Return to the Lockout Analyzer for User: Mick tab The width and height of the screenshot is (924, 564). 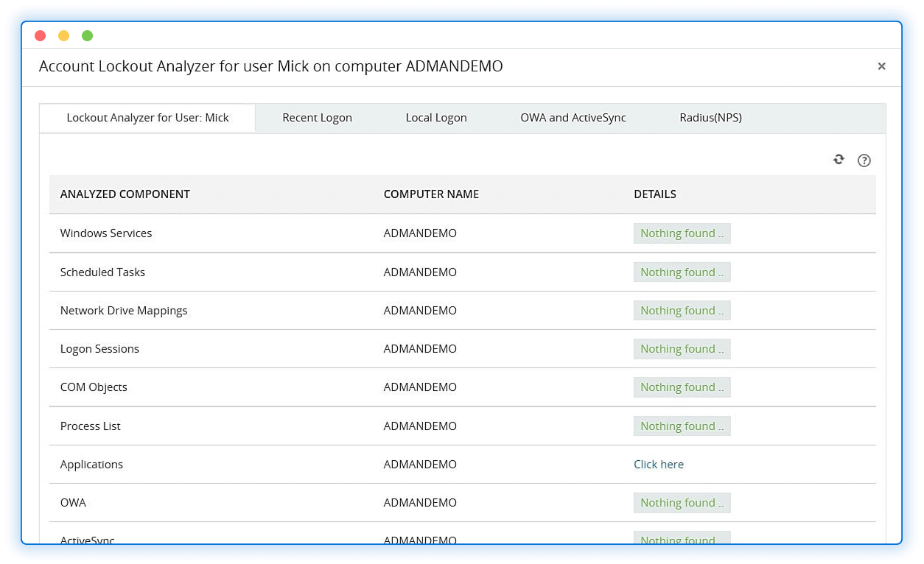pyautogui.click(x=147, y=116)
